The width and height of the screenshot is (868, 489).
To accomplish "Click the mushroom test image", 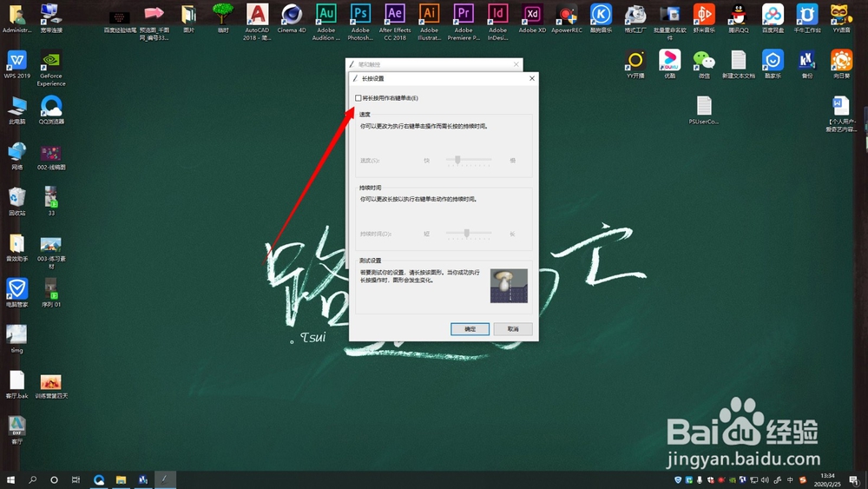I will tap(509, 286).
